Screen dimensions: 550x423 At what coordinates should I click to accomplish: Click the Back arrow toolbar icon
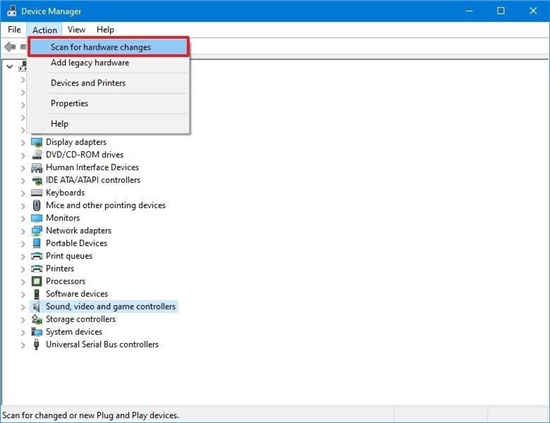[10, 46]
